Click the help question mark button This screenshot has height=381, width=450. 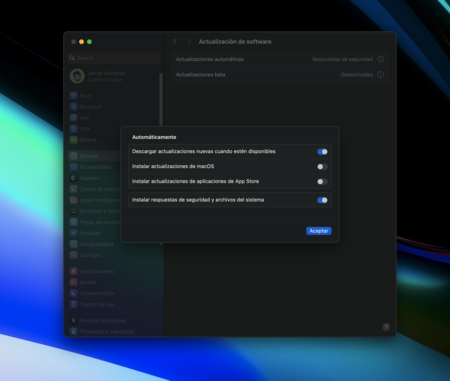(386, 327)
